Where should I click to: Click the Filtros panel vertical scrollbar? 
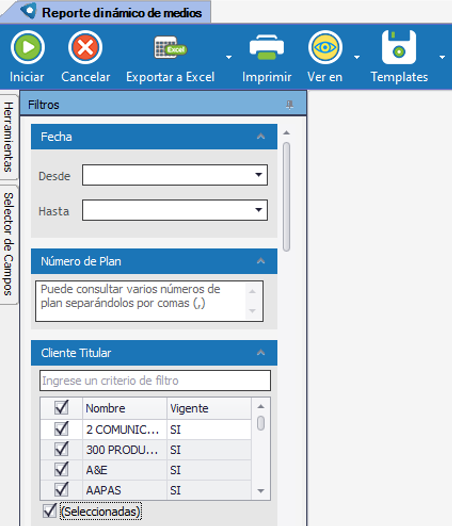(x=286, y=197)
